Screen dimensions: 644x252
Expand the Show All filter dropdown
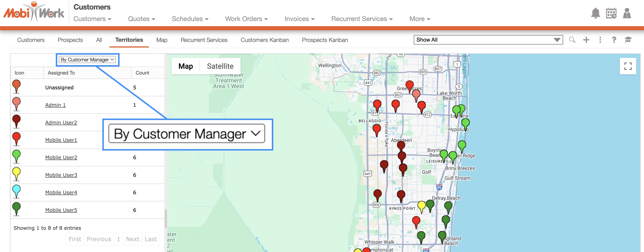[x=488, y=40]
